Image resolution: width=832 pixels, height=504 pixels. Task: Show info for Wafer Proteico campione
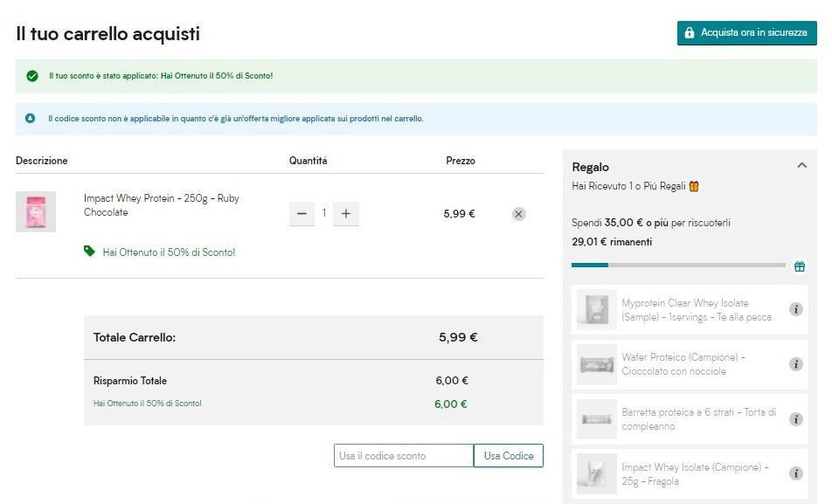[795, 364]
